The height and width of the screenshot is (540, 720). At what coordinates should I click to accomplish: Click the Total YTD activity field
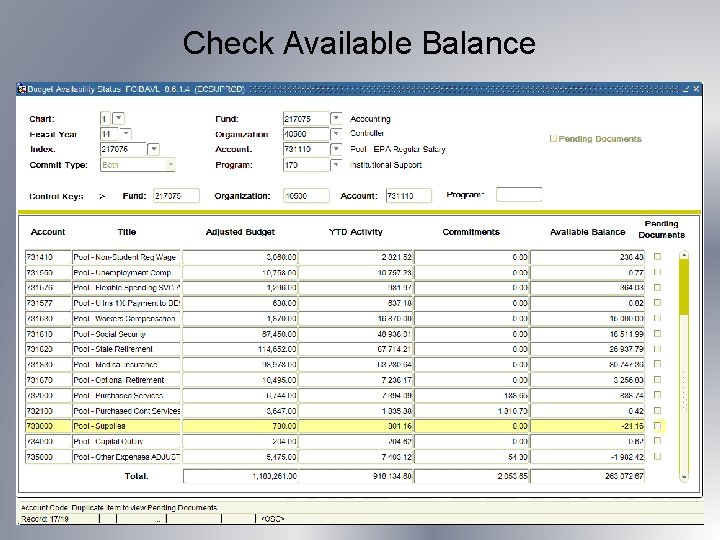pos(356,476)
